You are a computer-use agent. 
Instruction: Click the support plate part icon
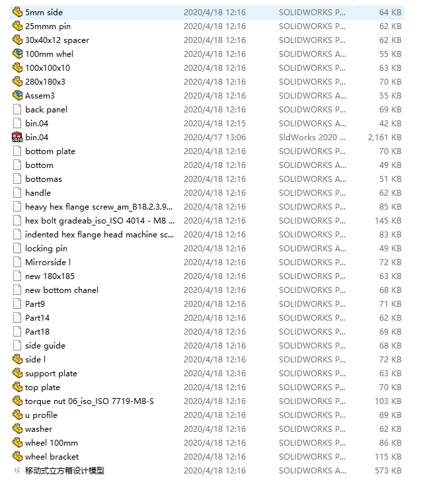[x=17, y=373]
